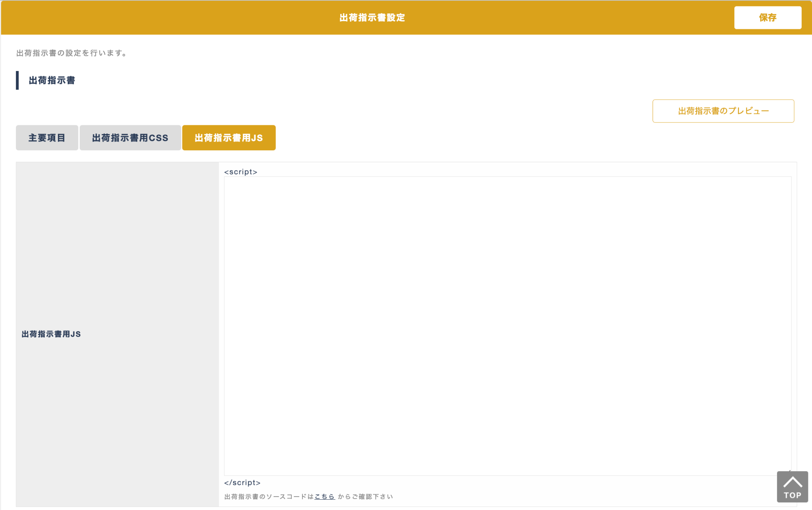Focus the JavaScript script textarea
Screen dimensions: 812x510
[x=507, y=326]
